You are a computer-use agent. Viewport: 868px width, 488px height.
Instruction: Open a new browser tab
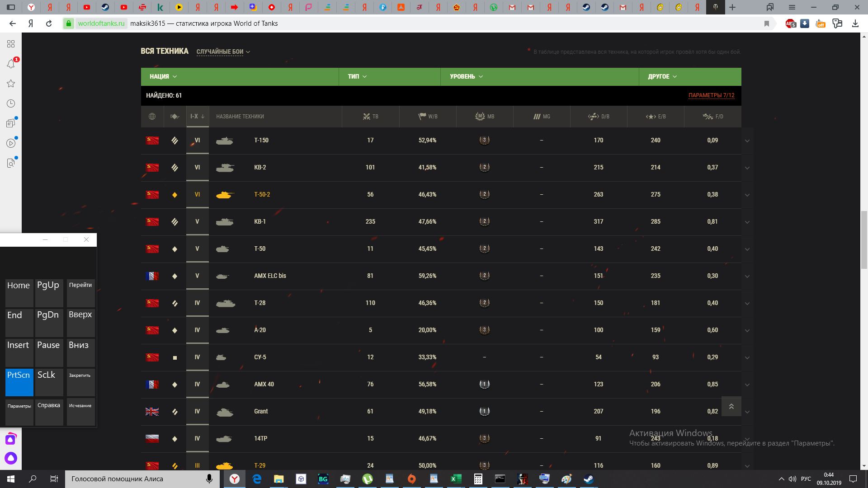pos(732,7)
